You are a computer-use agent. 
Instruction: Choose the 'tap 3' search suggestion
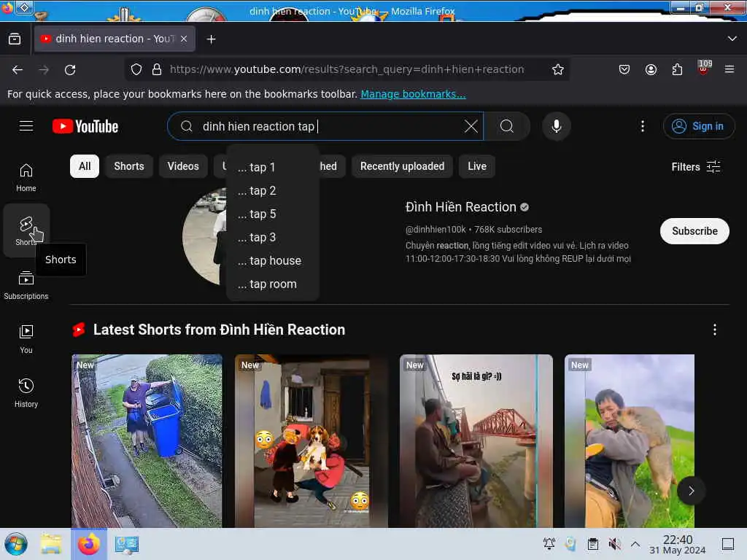[273, 237]
